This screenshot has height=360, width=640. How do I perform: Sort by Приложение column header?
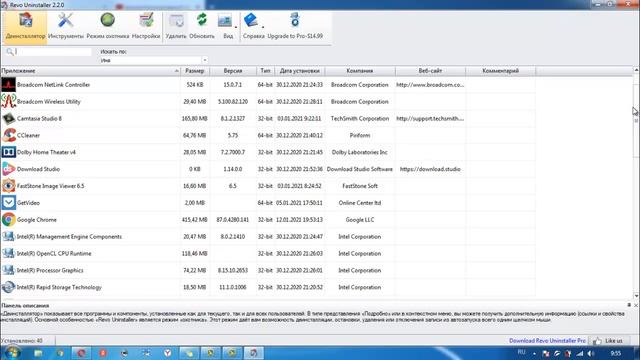90,71
